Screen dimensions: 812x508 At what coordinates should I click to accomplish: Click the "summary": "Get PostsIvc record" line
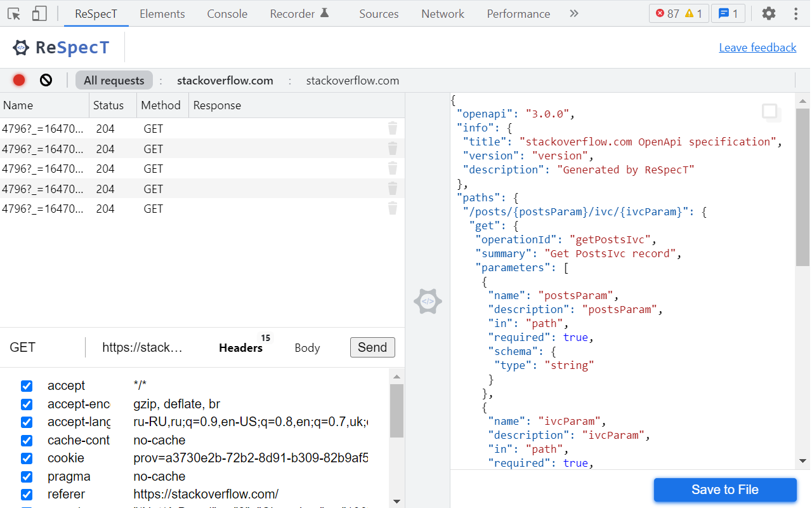point(578,254)
